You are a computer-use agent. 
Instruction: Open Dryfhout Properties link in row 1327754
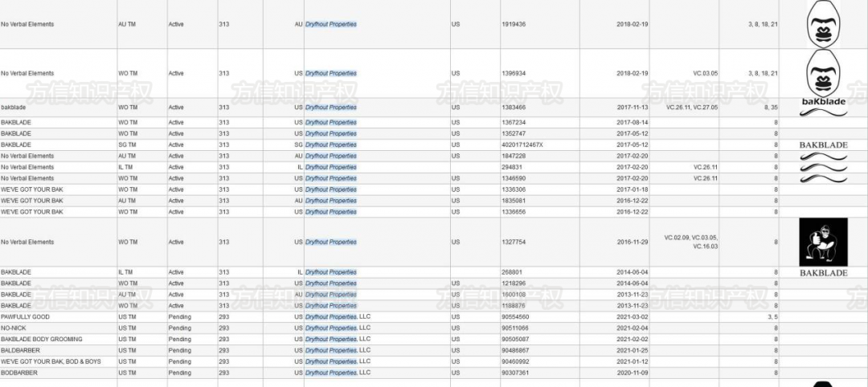point(331,242)
